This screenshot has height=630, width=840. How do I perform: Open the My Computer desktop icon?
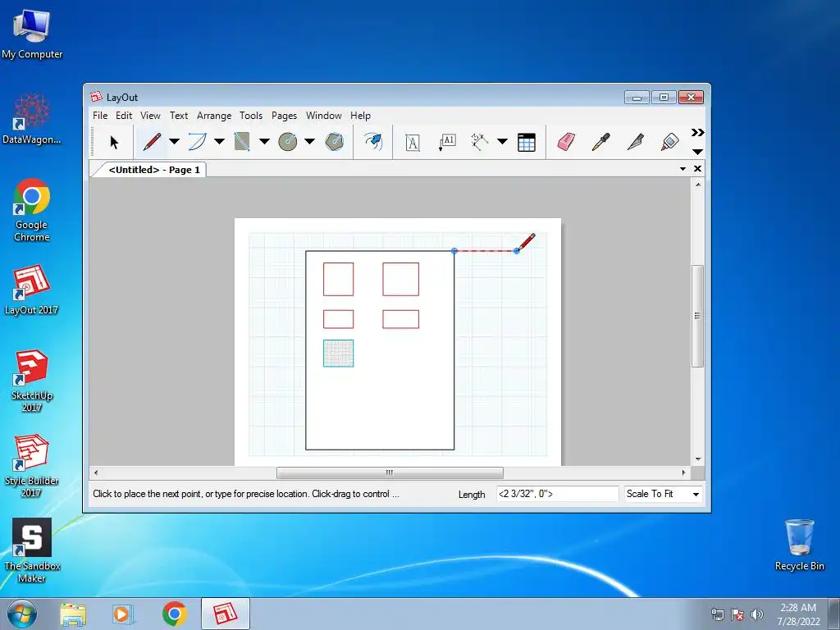[x=32, y=34]
